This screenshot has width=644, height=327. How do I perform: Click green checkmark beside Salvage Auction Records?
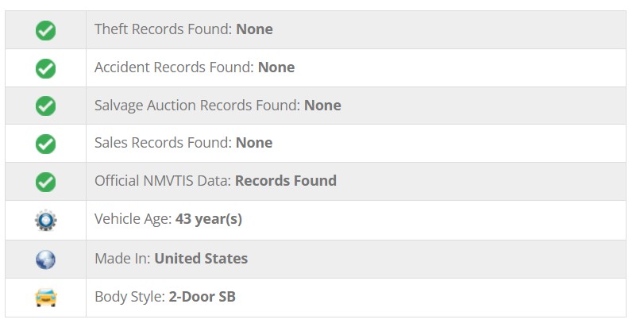tap(45, 106)
